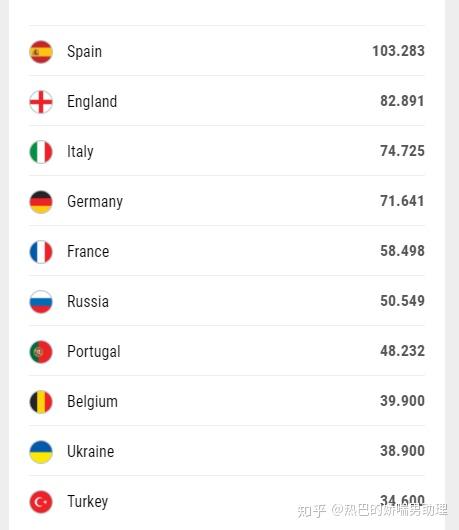
Task: Click France's coefficient value 58.498
Action: 402,251
